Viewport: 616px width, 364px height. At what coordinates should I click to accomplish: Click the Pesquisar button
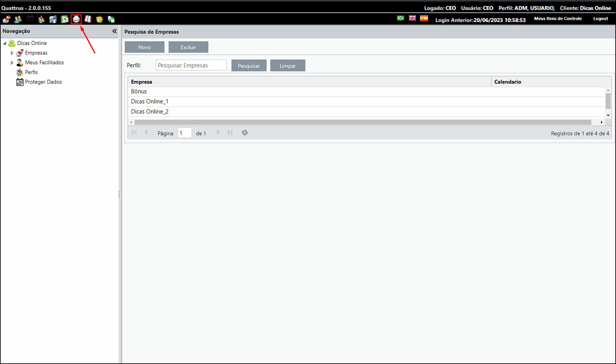pyautogui.click(x=249, y=65)
